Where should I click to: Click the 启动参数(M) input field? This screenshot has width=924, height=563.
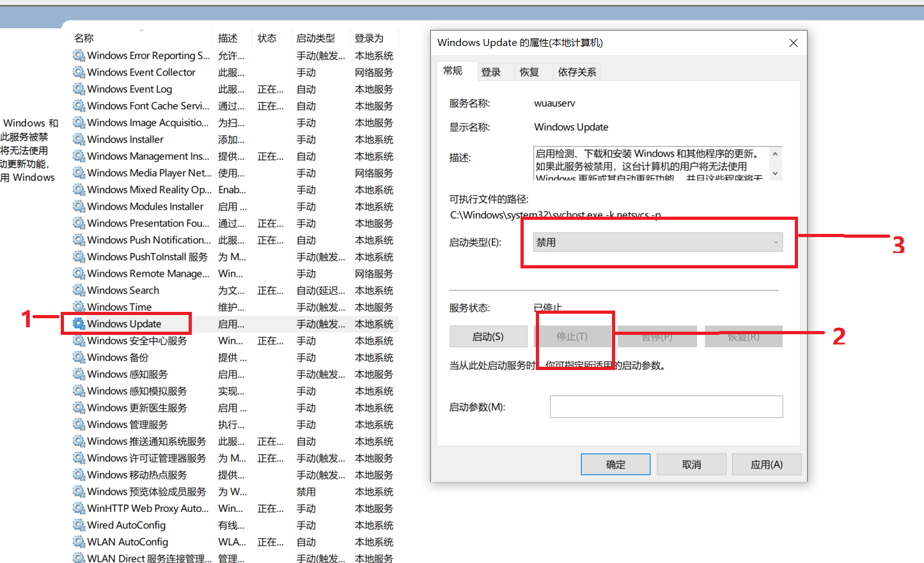pyautogui.click(x=666, y=406)
